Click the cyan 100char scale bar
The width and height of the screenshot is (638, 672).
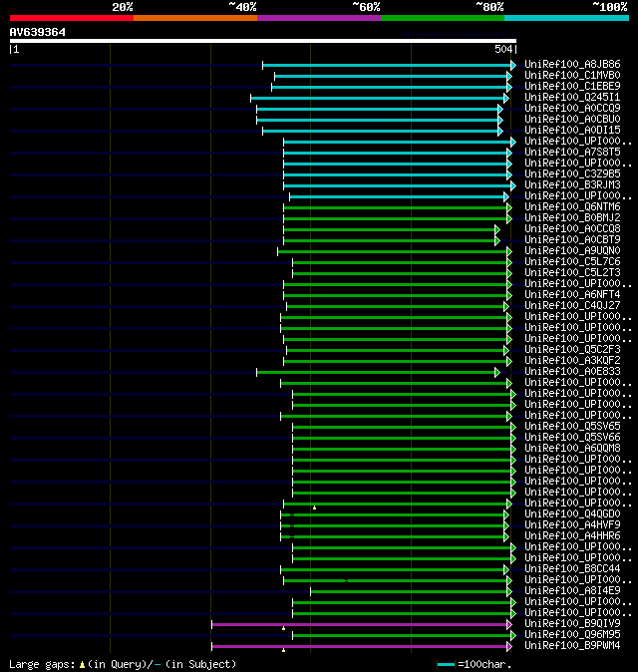click(446, 665)
